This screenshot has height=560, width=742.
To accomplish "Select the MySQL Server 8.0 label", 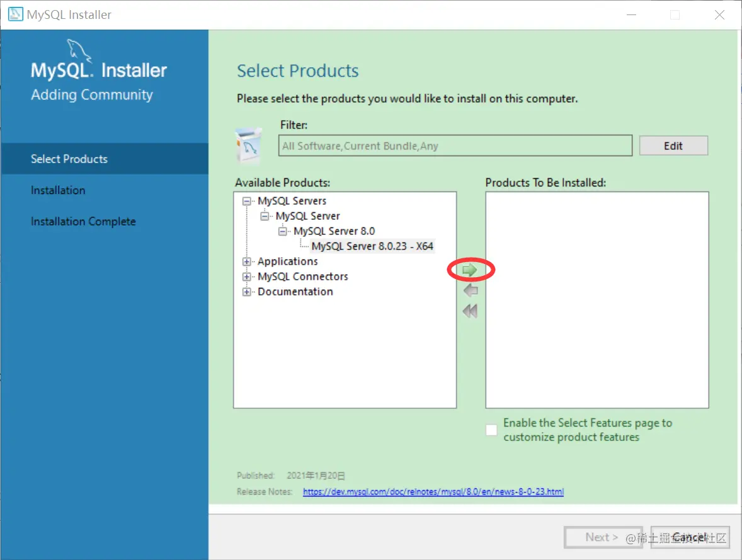I will (334, 231).
